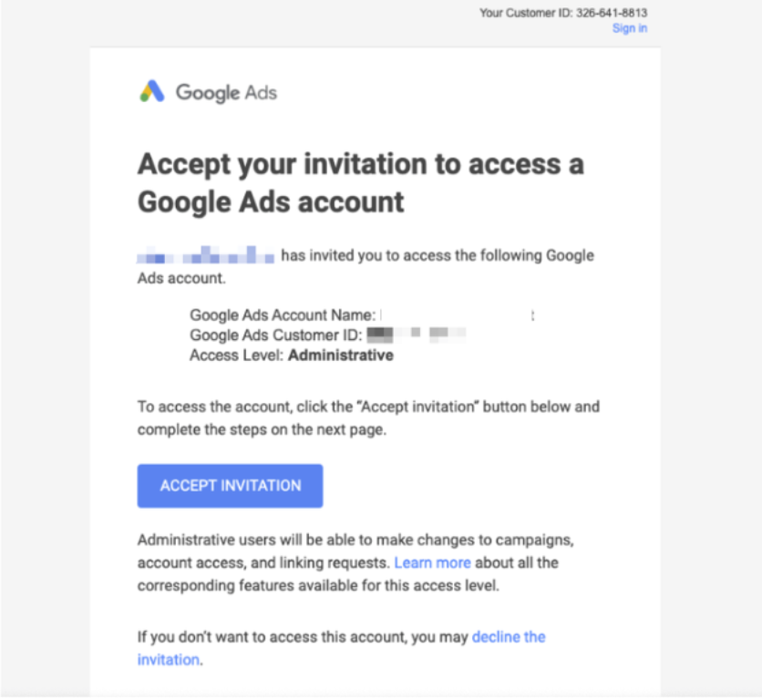Click the "complete the steps on the next page" line
Screen dimensions: 762x700
click(262, 430)
